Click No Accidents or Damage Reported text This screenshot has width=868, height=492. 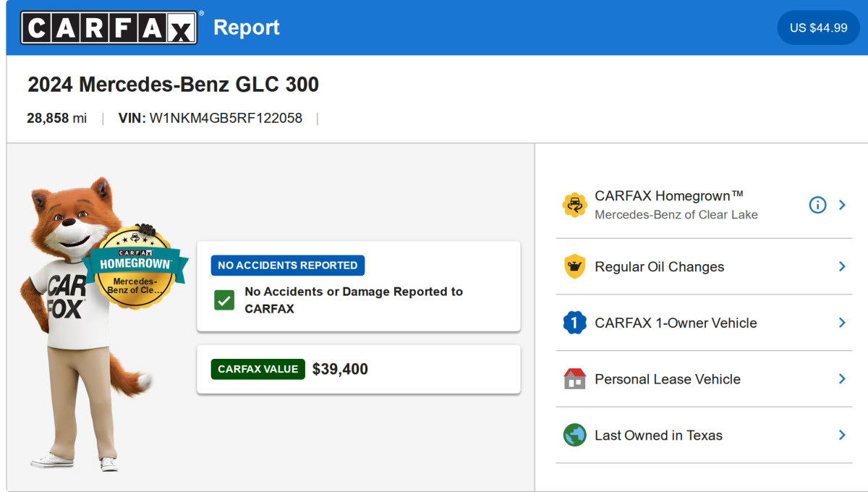(x=354, y=300)
